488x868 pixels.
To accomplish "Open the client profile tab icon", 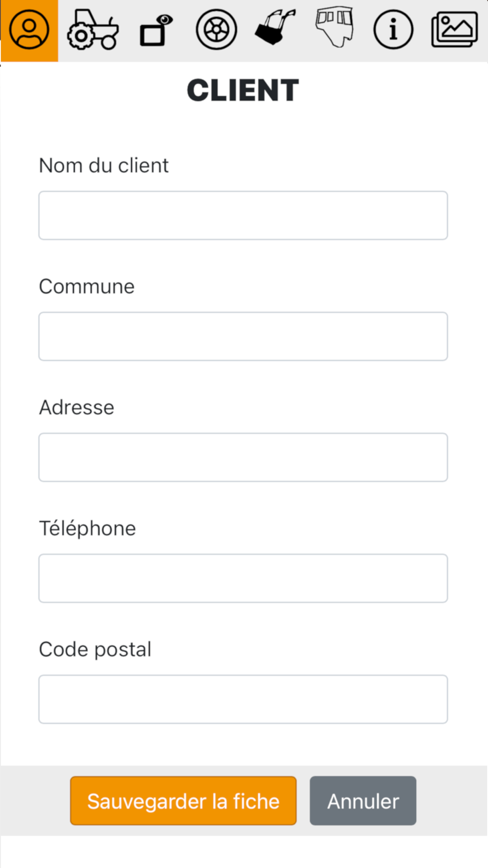I will (x=29, y=30).
